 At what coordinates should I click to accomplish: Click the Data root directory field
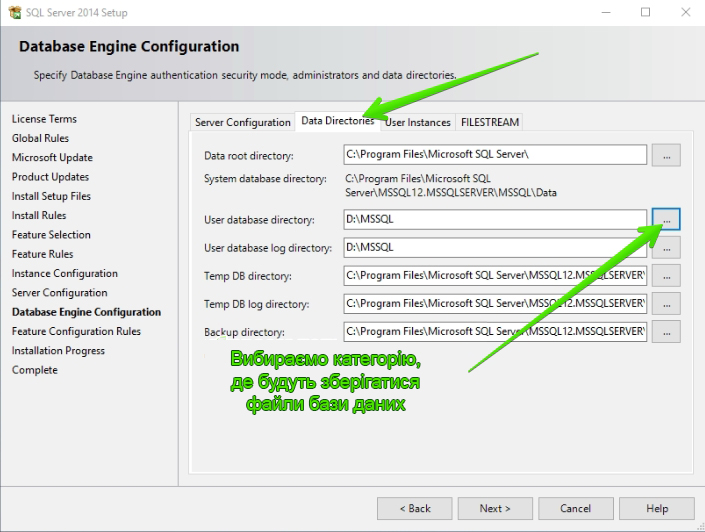click(495, 155)
